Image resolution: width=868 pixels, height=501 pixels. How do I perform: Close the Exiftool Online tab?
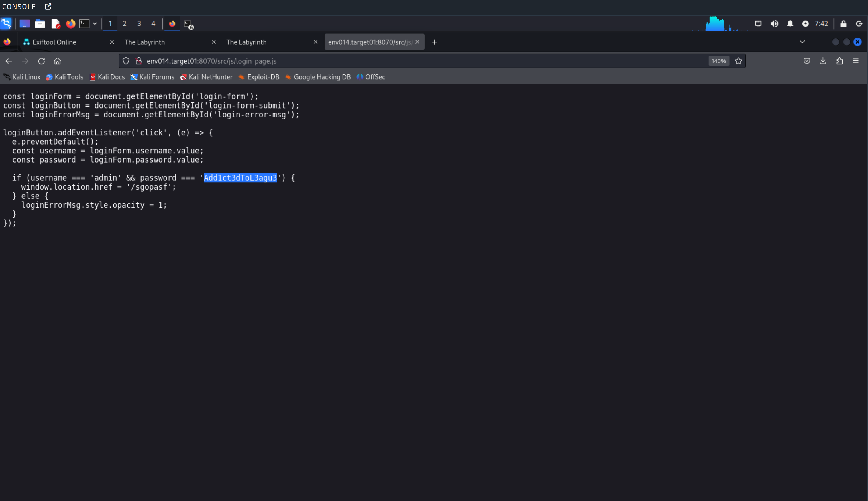(112, 42)
